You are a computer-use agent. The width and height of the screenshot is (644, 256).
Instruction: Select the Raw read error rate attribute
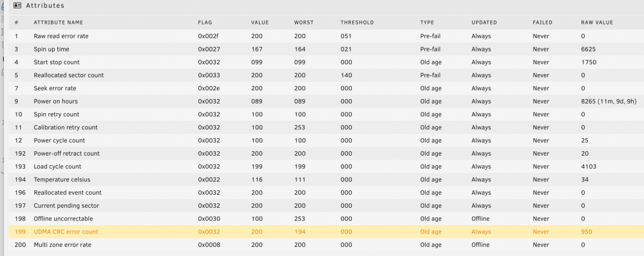61,36
